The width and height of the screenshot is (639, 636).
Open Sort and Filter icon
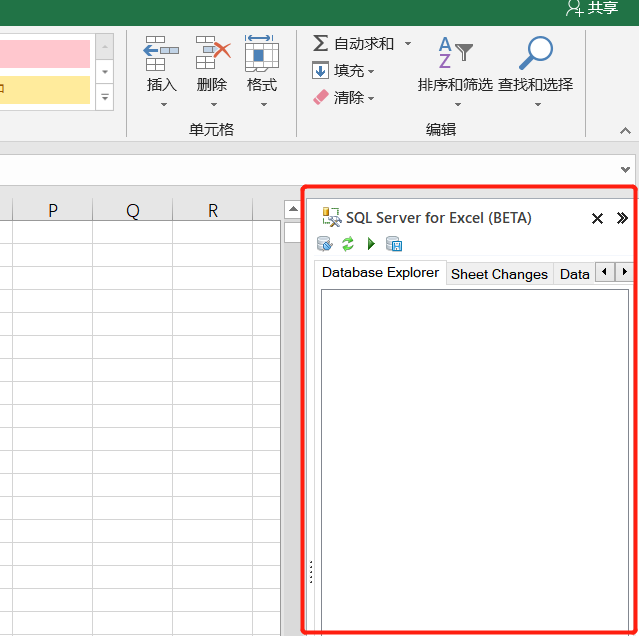click(455, 53)
